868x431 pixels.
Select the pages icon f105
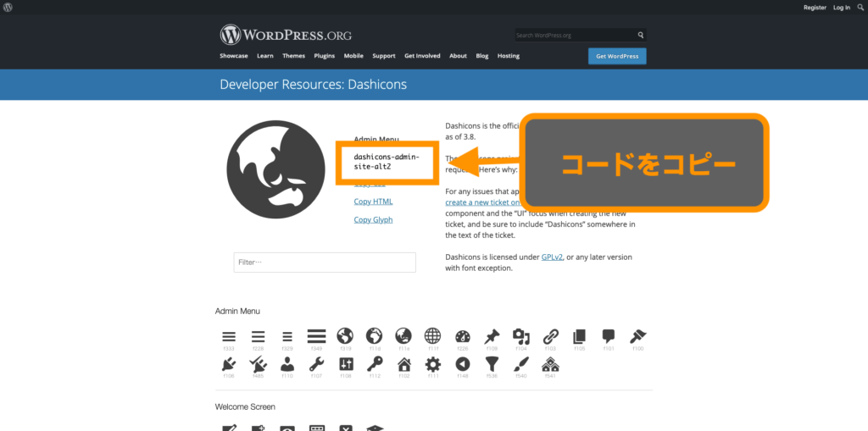pyautogui.click(x=579, y=336)
